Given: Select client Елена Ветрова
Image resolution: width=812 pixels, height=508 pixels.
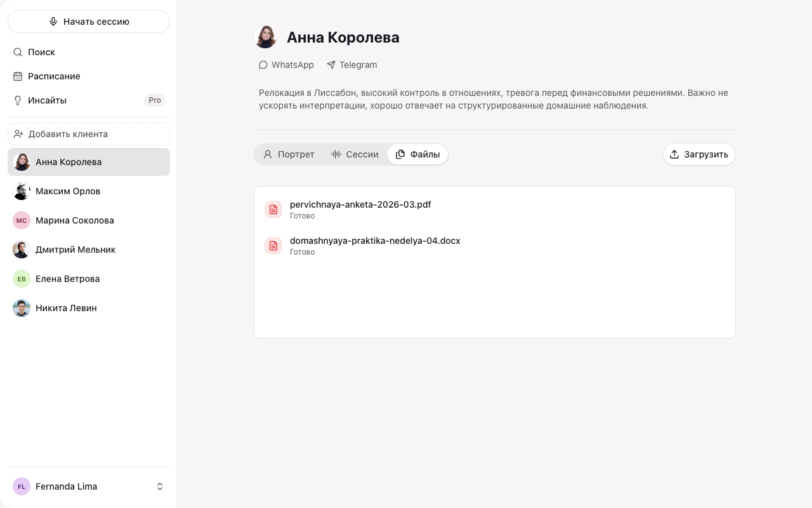Looking at the screenshot, I should click(89, 279).
